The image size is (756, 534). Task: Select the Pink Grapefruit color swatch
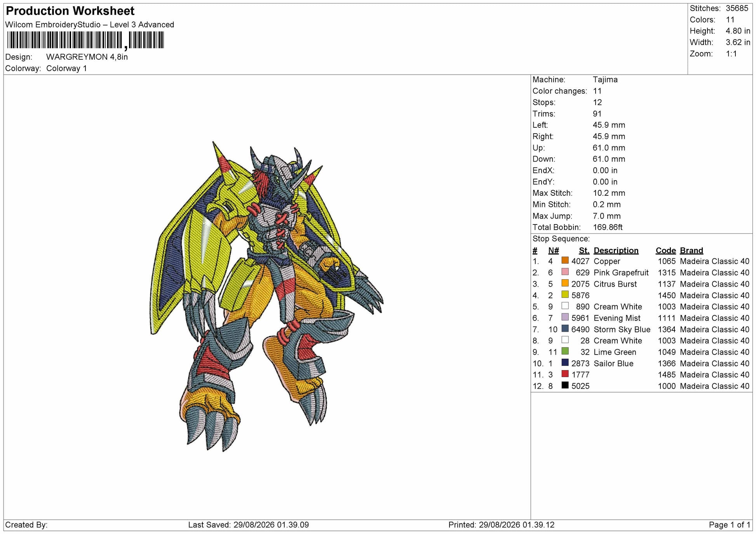[565, 272]
